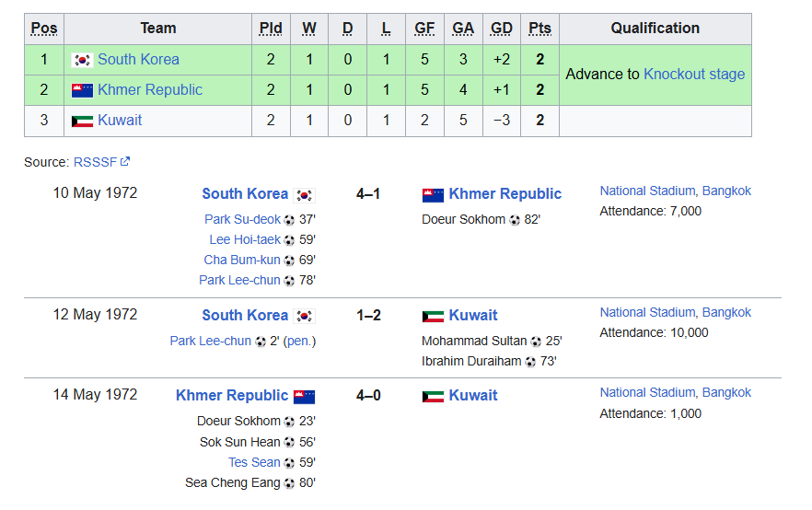Image resolution: width=812 pixels, height=510 pixels.
Task: Click South Korea flag icon in standings table
Action: [83, 60]
